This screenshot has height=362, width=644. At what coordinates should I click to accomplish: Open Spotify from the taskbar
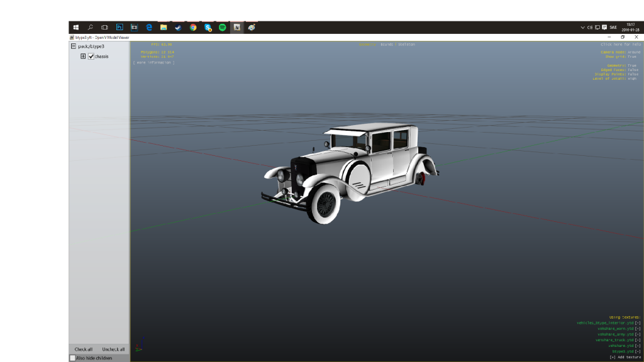pyautogui.click(x=222, y=28)
